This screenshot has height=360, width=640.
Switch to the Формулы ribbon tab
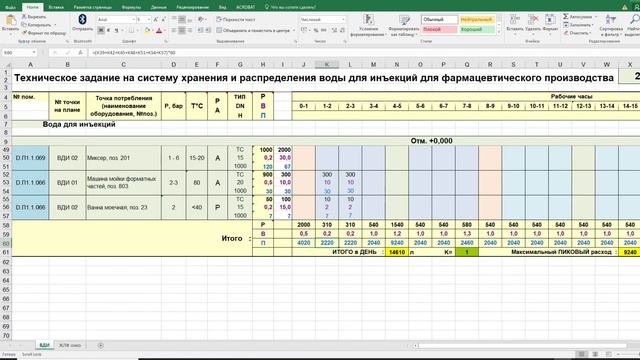coord(131,7)
